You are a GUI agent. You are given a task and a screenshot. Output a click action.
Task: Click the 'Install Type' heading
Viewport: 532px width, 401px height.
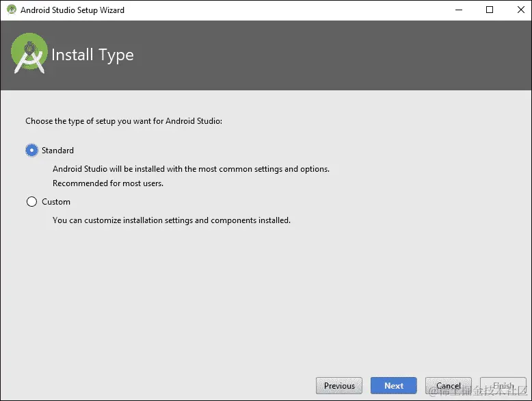(92, 55)
